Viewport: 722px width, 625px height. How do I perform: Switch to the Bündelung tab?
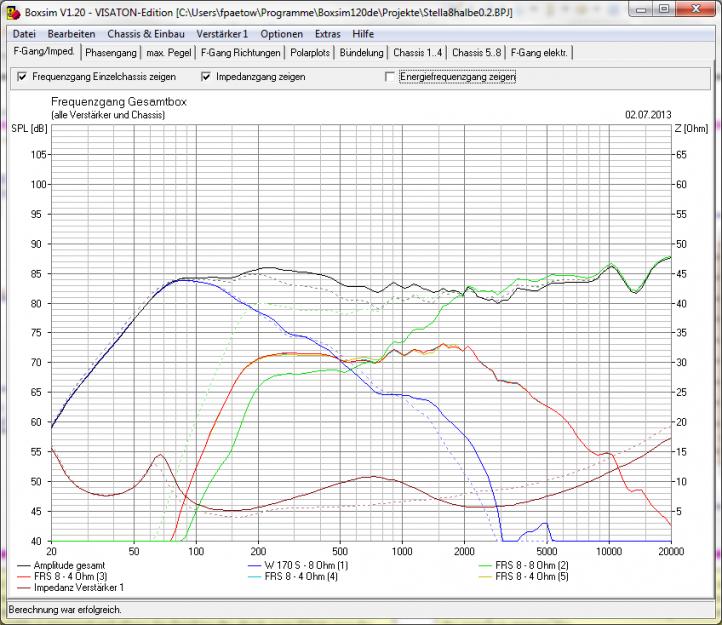click(361, 53)
